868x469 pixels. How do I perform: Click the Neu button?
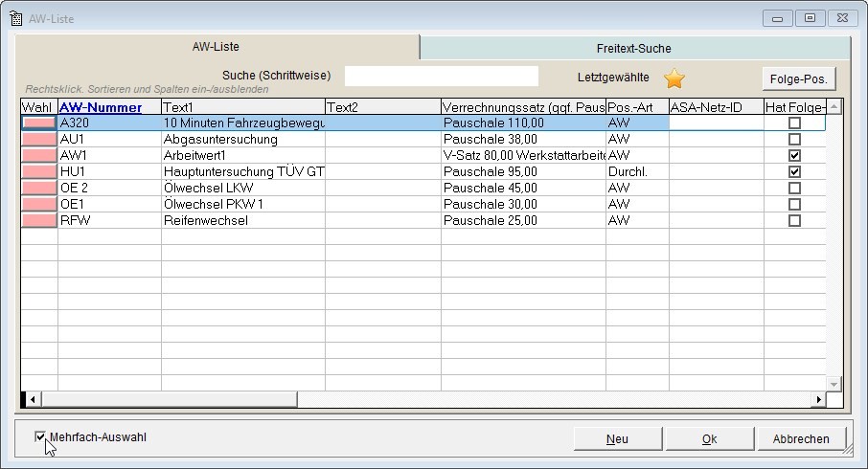click(617, 438)
